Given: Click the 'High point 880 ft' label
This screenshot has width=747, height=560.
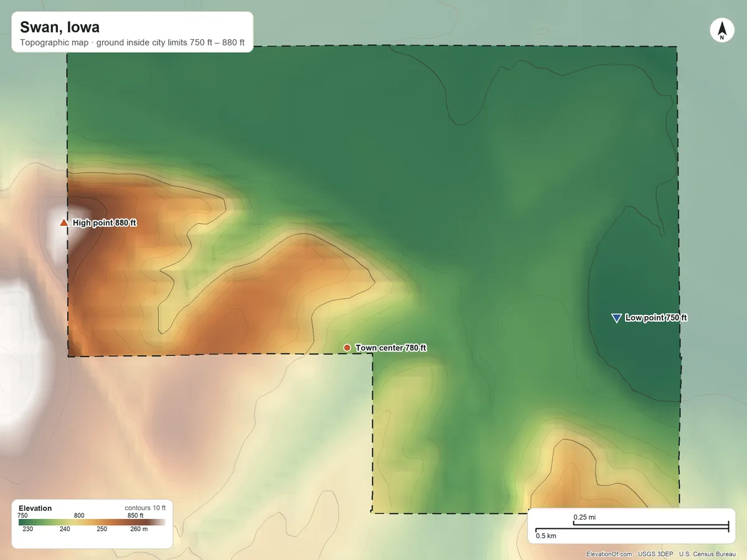Looking at the screenshot, I should [x=105, y=223].
